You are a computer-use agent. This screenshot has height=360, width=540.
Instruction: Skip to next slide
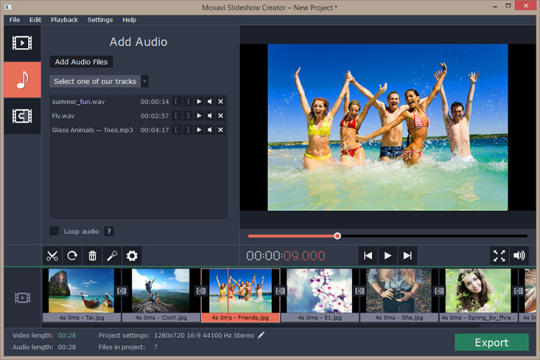pos(407,256)
